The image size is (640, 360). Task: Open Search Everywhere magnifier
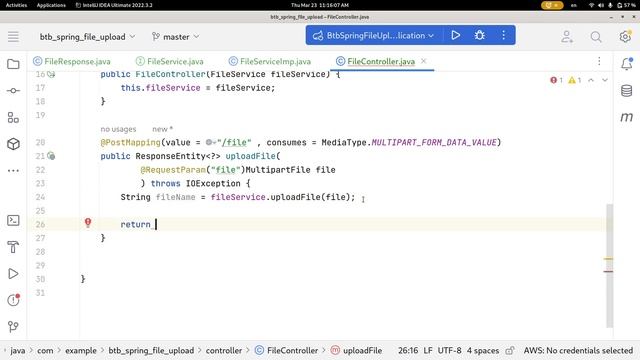click(x=596, y=37)
